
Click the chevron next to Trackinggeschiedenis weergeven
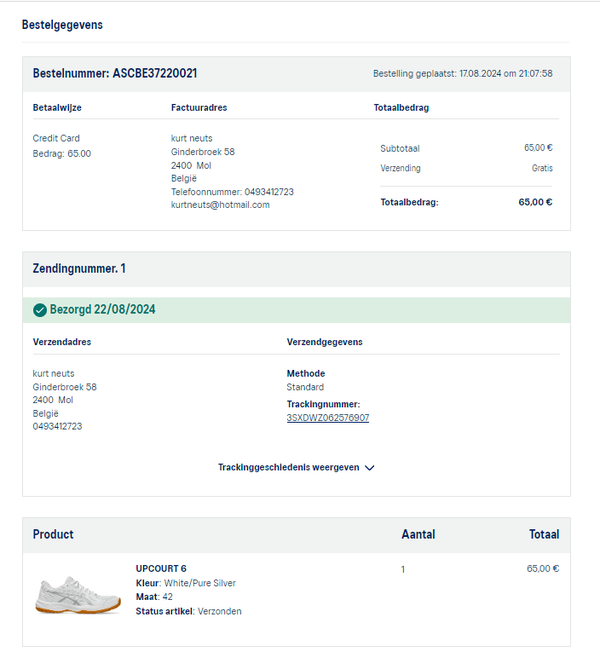click(370, 467)
